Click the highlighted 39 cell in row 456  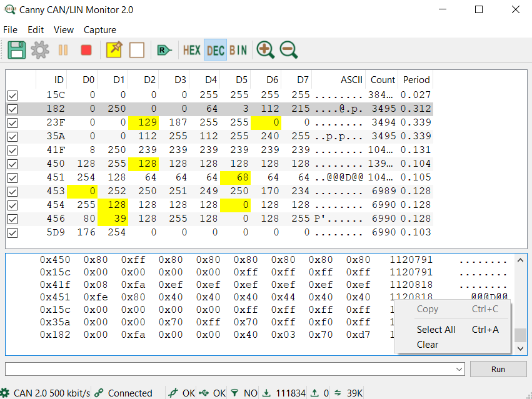click(113, 219)
